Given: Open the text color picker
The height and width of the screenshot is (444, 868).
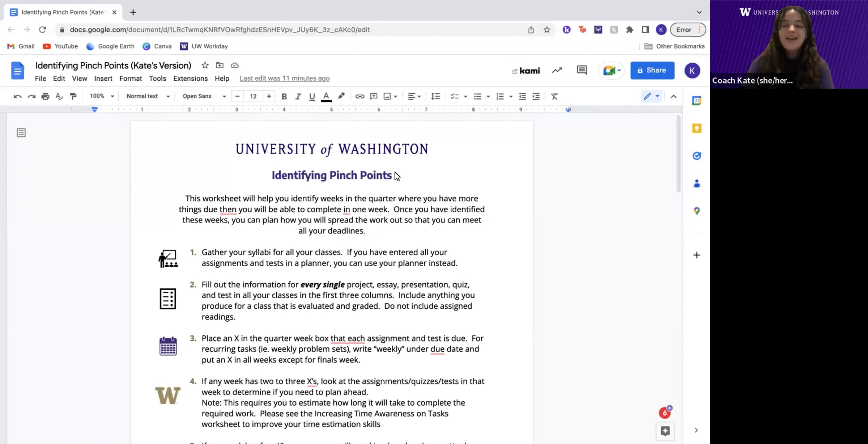Looking at the screenshot, I should 326,96.
